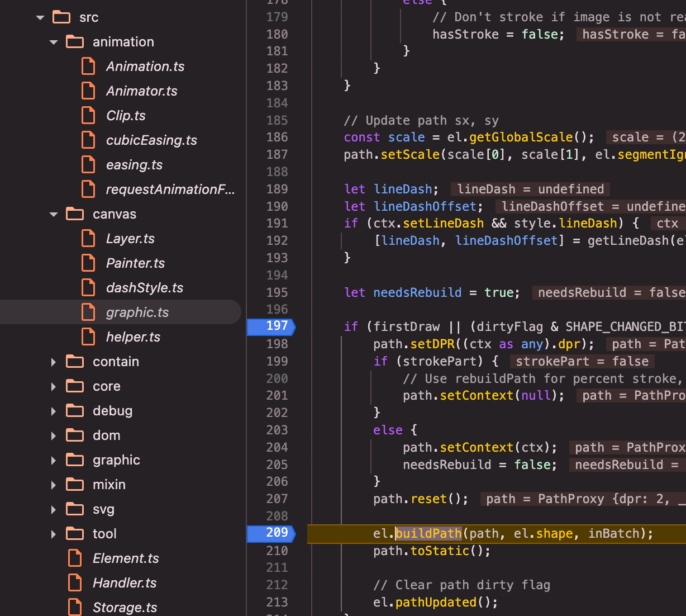The image size is (686, 616).
Task: Collapse the animation folder arrow
Action: (54, 42)
